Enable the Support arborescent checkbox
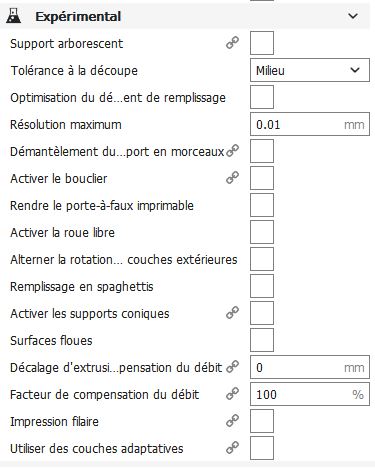Screen dimensions: 375x468 pos(262,43)
